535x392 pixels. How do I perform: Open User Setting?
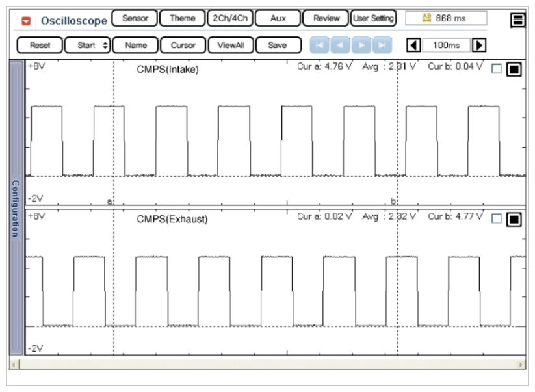pos(373,18)
